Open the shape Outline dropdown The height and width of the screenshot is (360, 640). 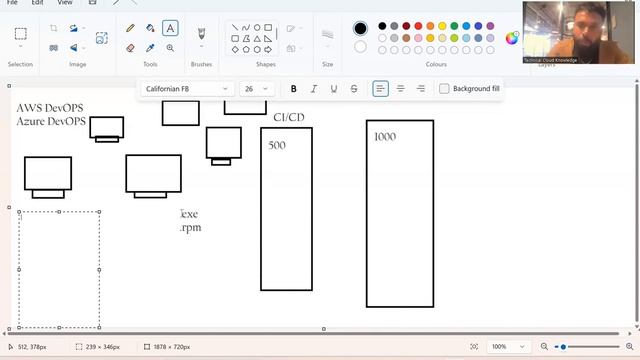point(294,28)
